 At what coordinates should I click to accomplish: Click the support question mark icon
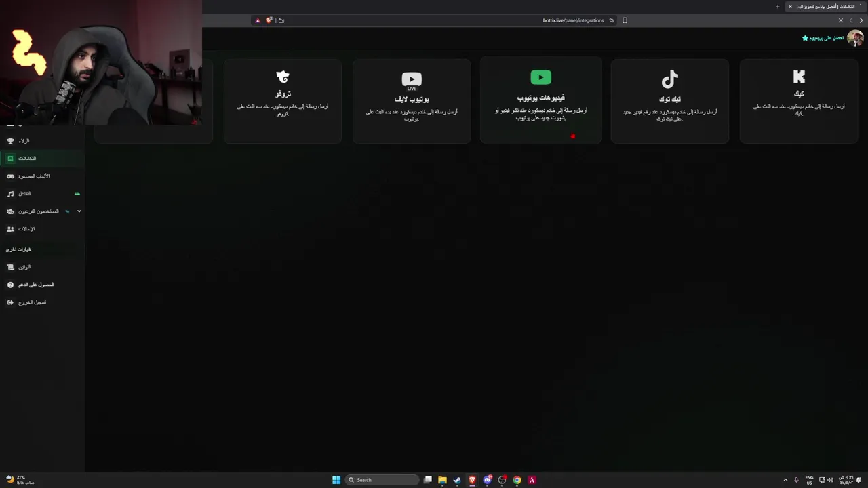tap(10, 285)
